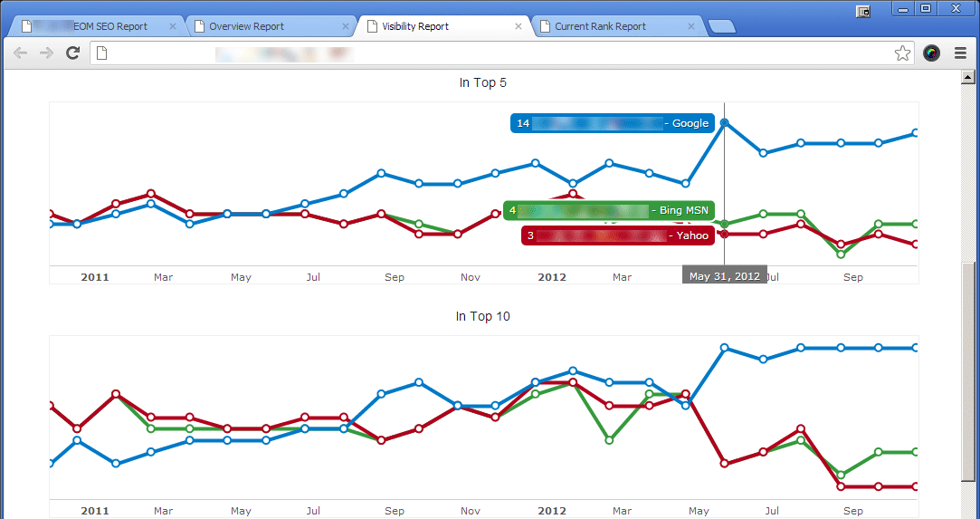Open the Chrome hamburger menu
Image resolution: width=980 pixels, height=519 pixels.
pyautogui.click(x=960, y=53)
